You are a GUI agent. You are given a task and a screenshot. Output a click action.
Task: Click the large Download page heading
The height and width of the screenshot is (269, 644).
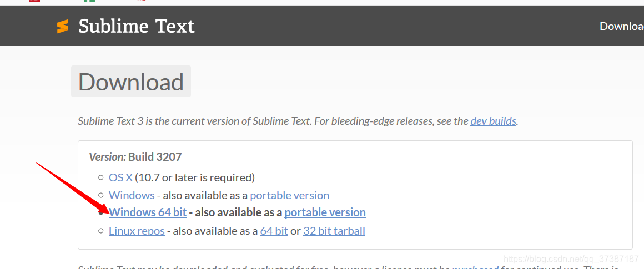tap(131, 82)
